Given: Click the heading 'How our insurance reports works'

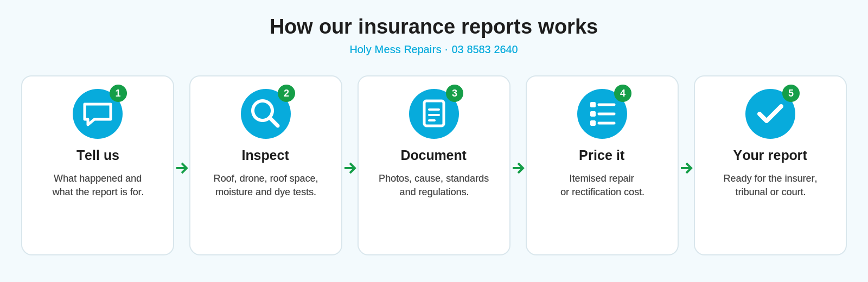Looking at the screenshot, I should pyautogui.click(x=433, y=27).
